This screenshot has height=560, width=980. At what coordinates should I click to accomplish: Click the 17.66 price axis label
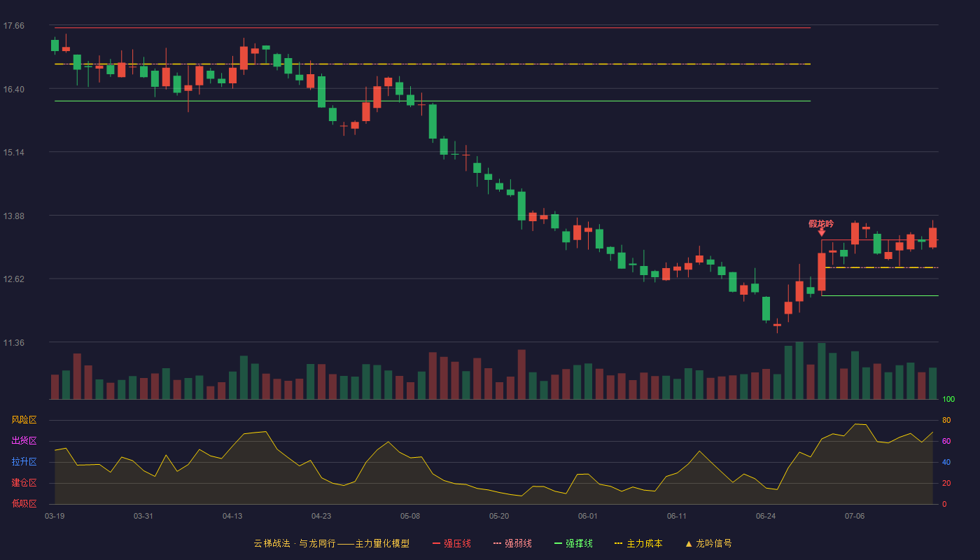pyautogui.click(x=13, y=26)
